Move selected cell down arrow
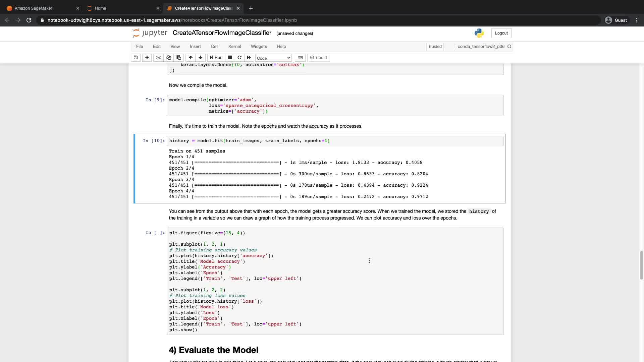644x362 pixels. point(200,58)
